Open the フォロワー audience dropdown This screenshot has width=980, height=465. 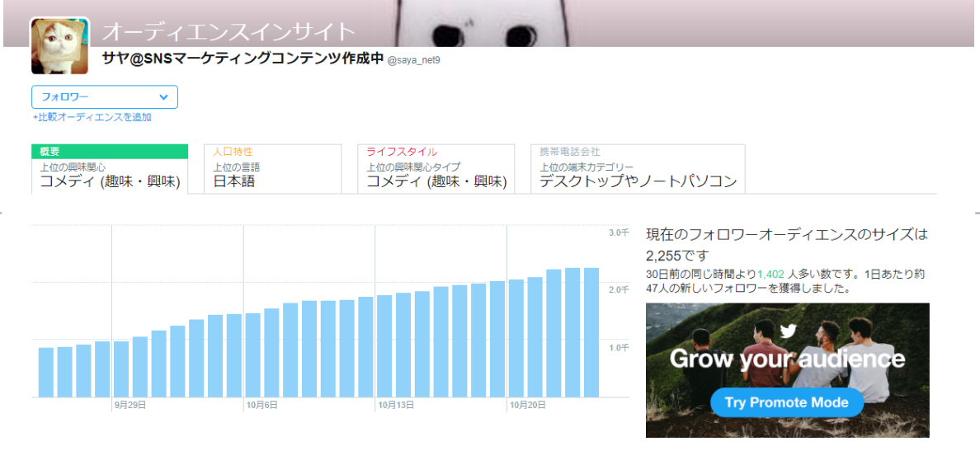click(x=105, y=97)
